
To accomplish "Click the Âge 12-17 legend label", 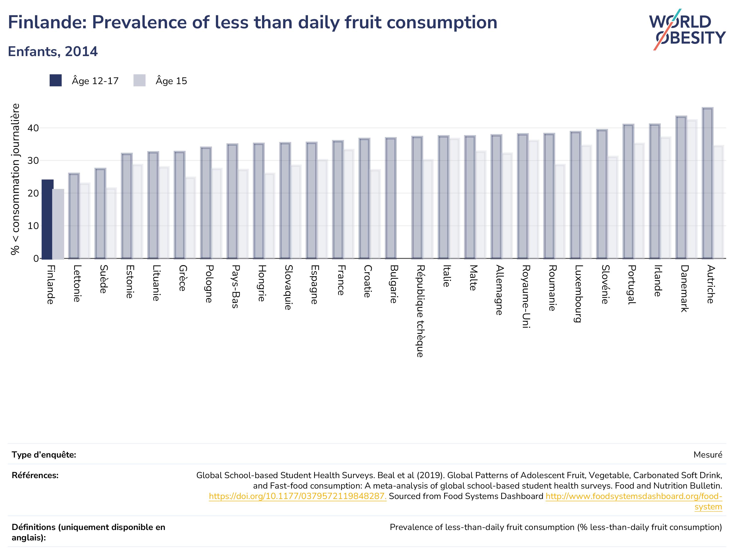I will pos(95,81).
